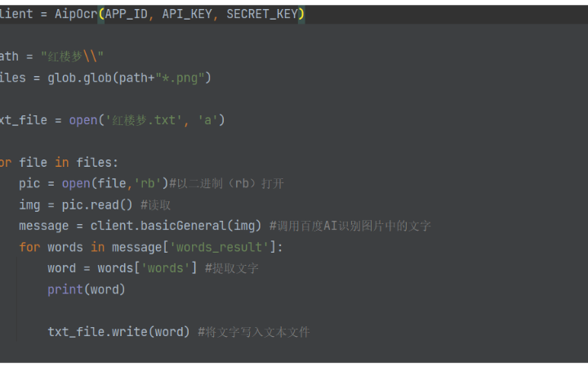Click the 'words' key string
The width and height of the screenshot is (588, 368).
pyautogui.click(x=165, y=268)
